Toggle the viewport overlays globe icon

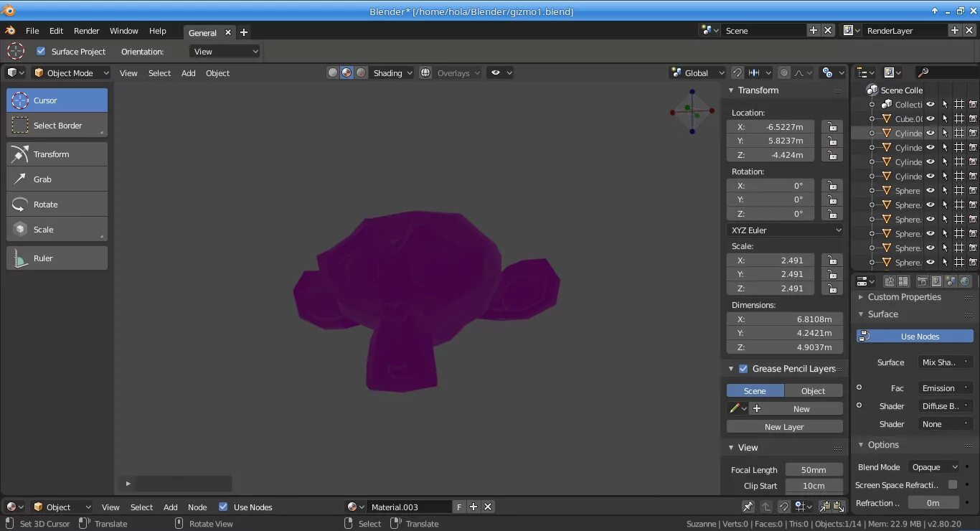tap(425, 72)
